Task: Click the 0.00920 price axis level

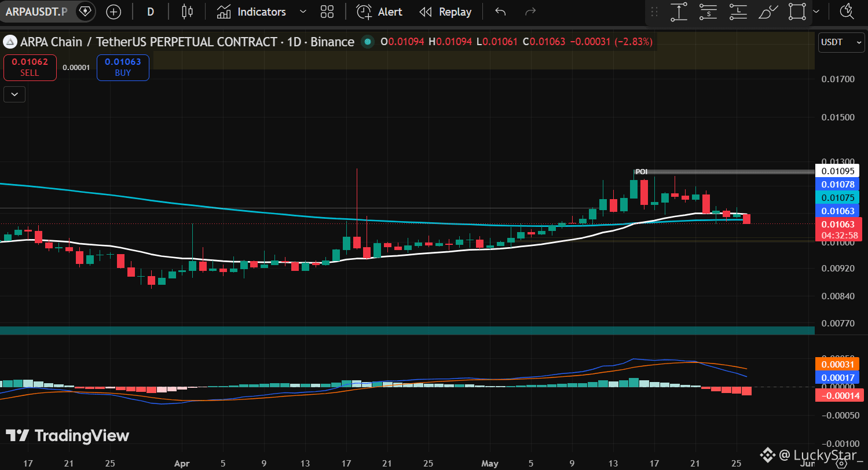Action: (838, 269)
